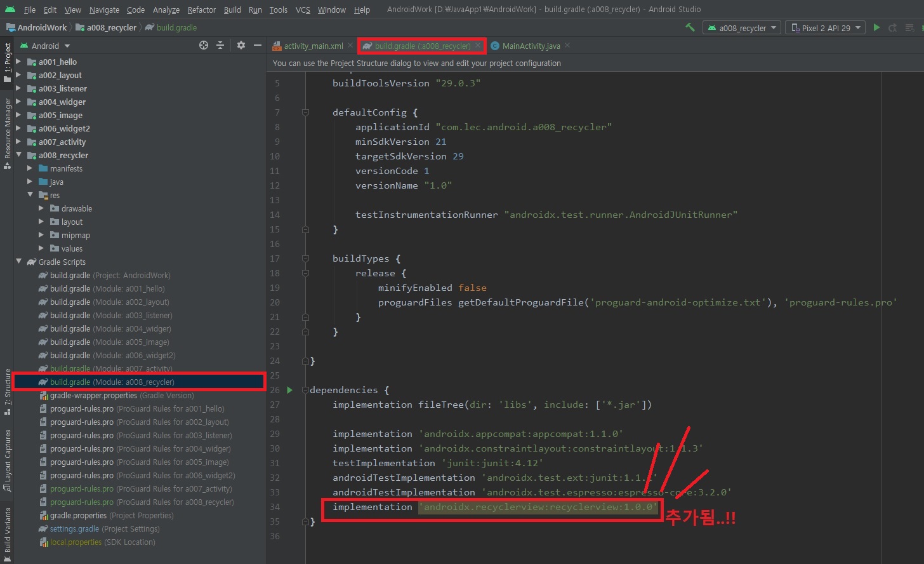
Task: Click AndroidWork in the breadcrumb bar
Action: tap(36, 27)
